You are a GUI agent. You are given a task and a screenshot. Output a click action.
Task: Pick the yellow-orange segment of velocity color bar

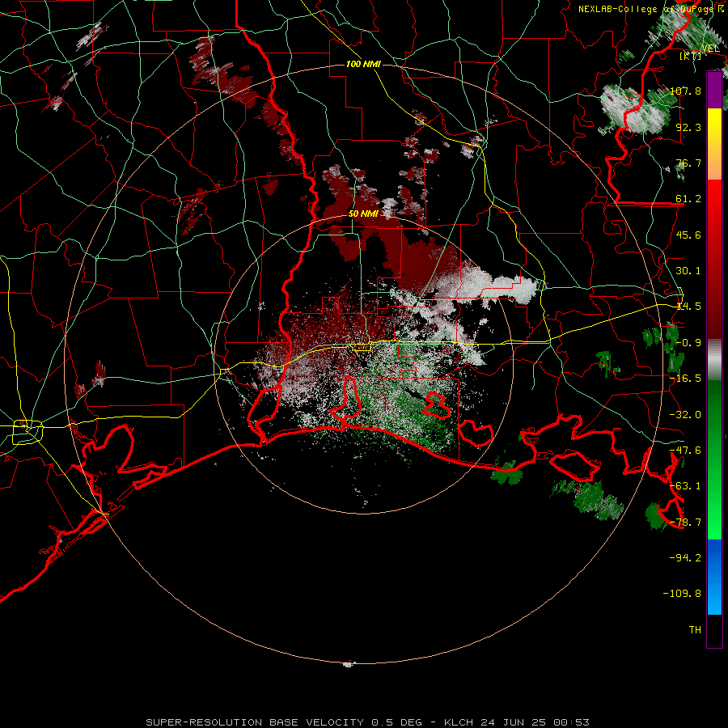click(x=714, y=144)
